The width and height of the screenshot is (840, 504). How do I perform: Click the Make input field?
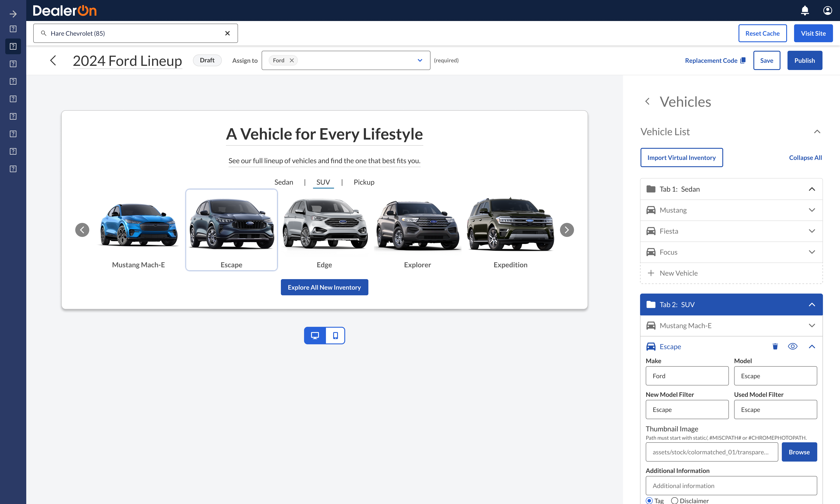point(687,376)
